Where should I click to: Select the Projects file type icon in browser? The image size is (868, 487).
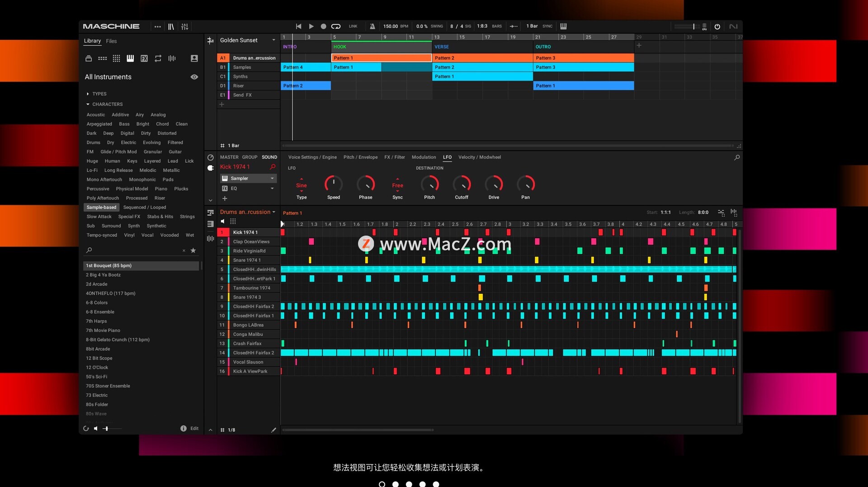click(x=89, y=58)
